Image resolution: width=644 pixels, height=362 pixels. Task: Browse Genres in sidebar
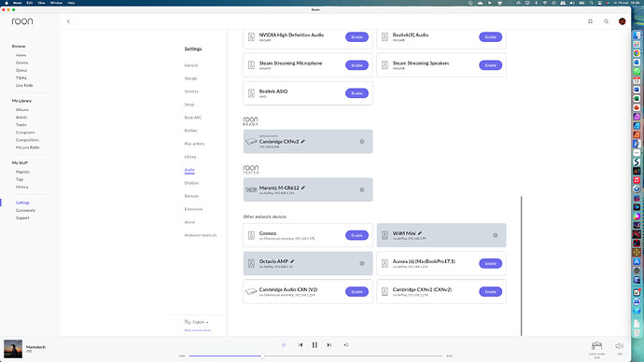pos(21,63)
